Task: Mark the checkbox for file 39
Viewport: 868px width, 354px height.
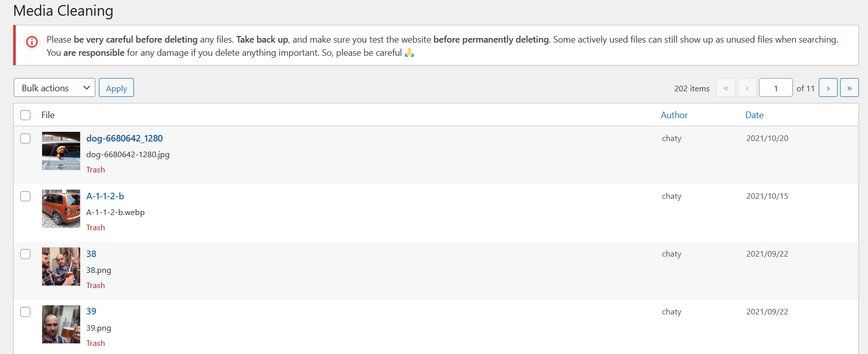Action: (25, 312)
